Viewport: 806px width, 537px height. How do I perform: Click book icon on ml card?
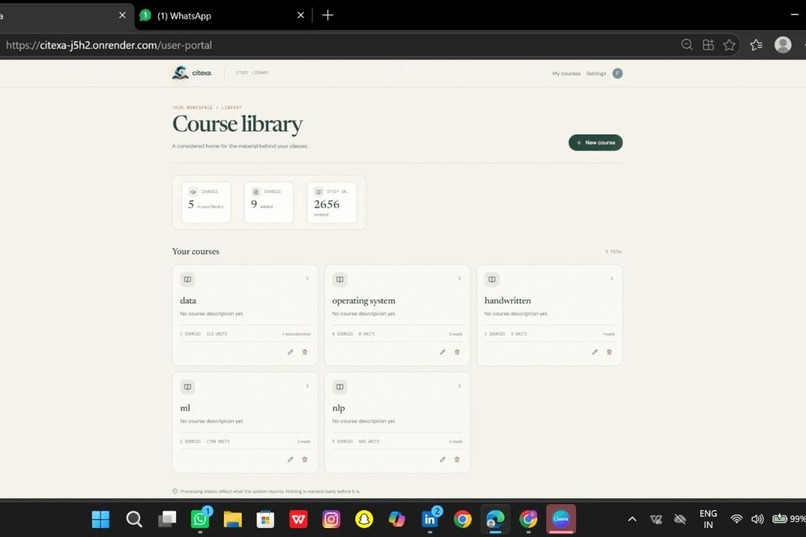tap(188, 387)
